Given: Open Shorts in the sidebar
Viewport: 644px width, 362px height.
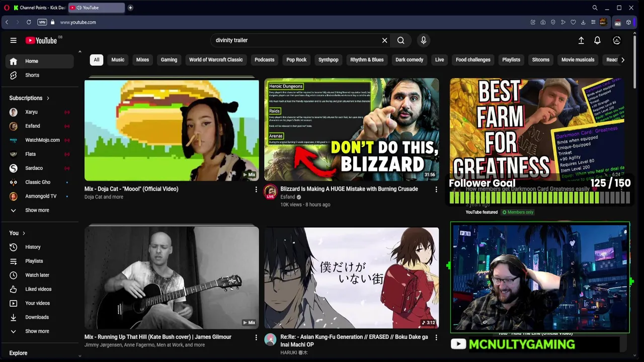Looking at the screenshot, I should pos(40,75).
